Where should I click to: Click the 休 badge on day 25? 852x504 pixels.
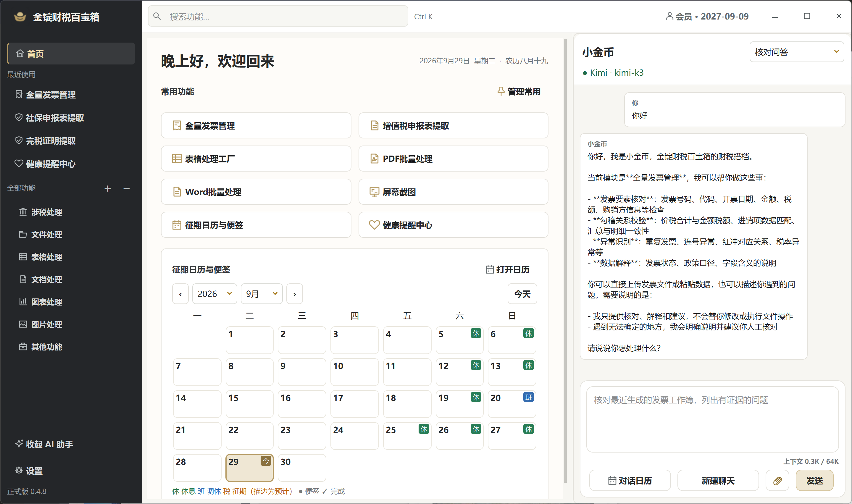[424, 429]
